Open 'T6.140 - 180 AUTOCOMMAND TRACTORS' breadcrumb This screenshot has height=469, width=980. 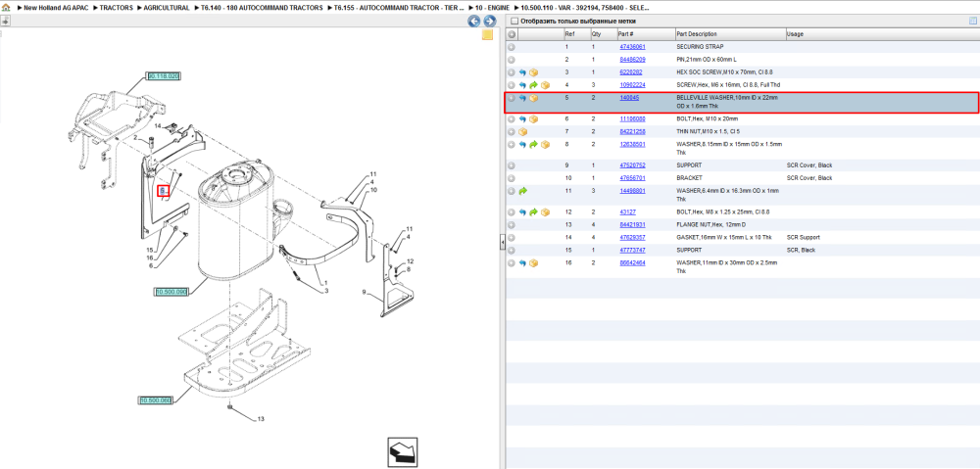[x=262, y=8]
